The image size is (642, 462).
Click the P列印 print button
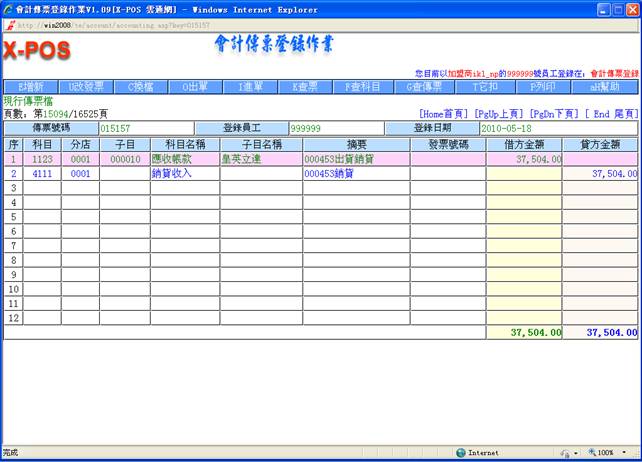click(542, 87)
